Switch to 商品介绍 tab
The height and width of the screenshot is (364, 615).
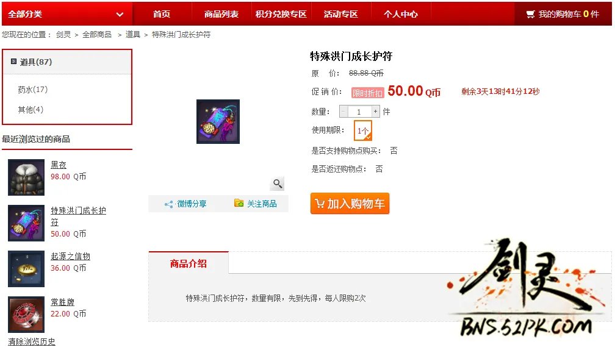click(189, 263)
